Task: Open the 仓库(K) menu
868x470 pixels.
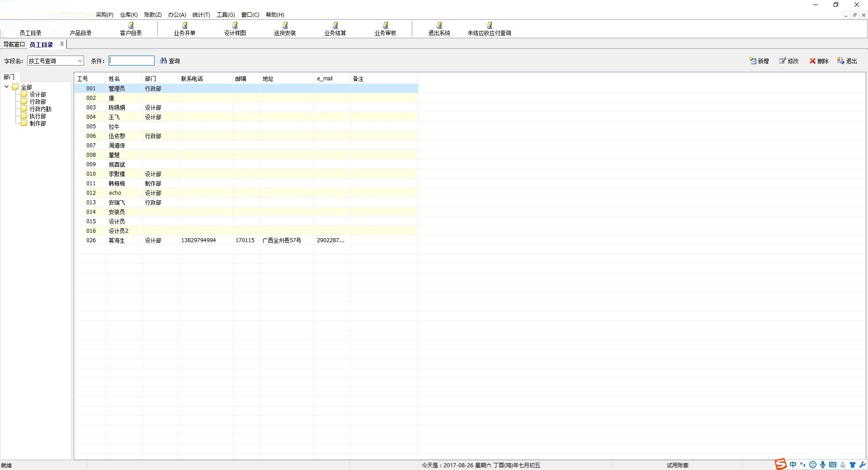Action: click(129, 15)
